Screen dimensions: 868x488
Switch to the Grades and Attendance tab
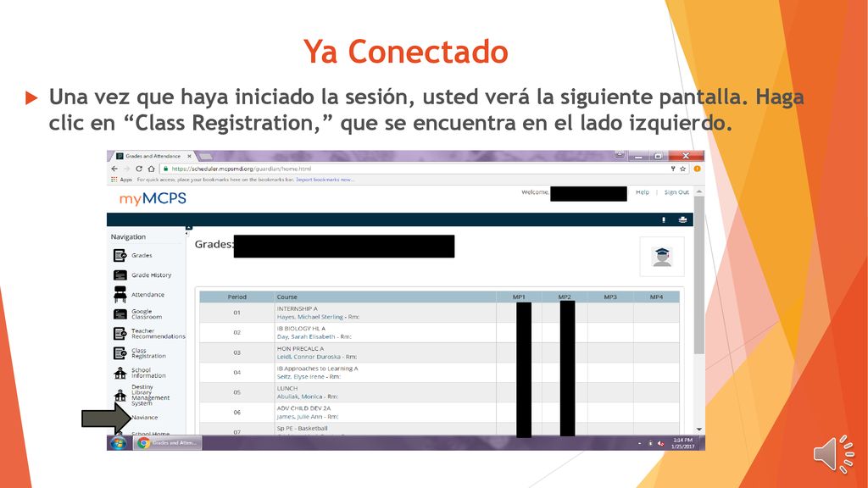point(153,156)
